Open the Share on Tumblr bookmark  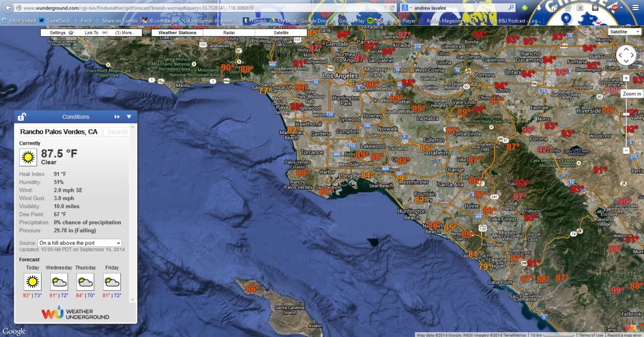pos(116,21)
